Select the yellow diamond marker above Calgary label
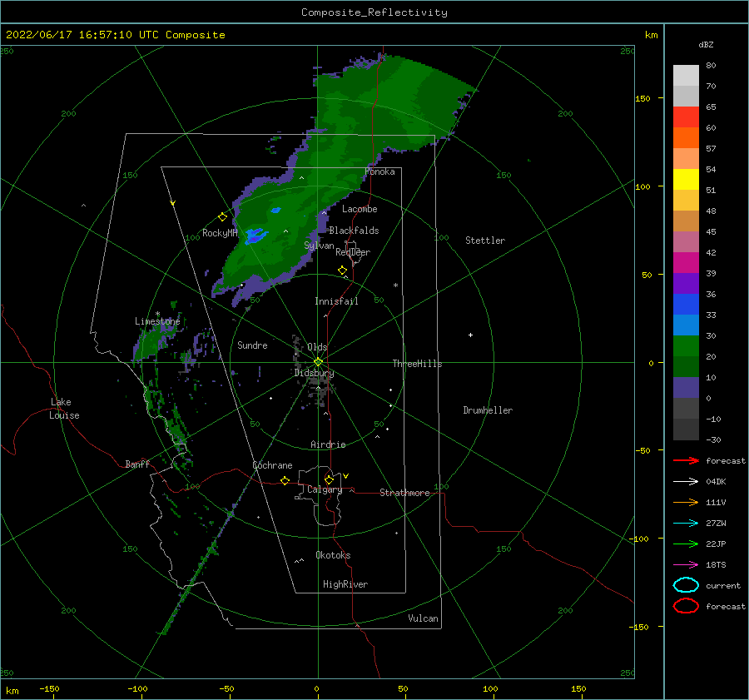Viewport: 749px width, 700px height. click(x=329, y=479)
